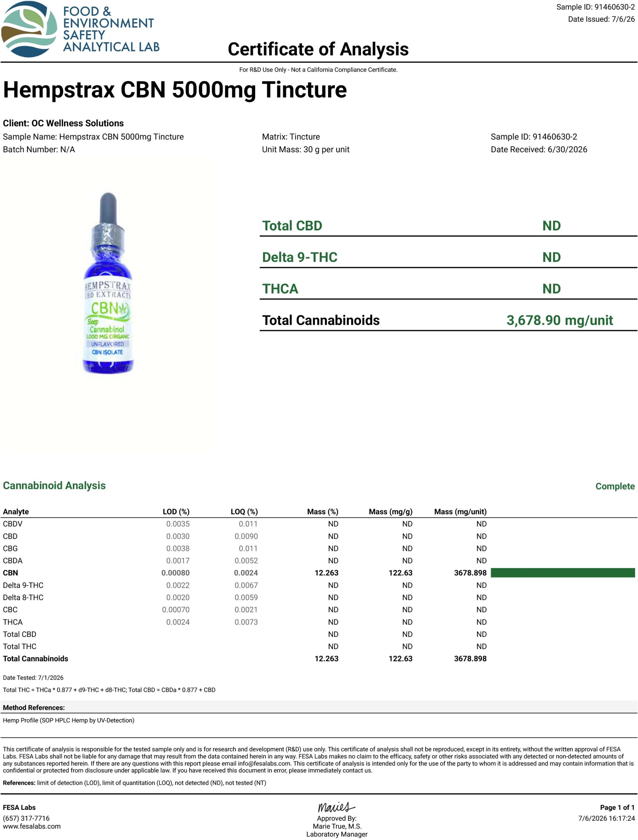Select the '3,678.90 mg/unit' total value
Screen dimensions: 638x840
(x=560, y=320)
